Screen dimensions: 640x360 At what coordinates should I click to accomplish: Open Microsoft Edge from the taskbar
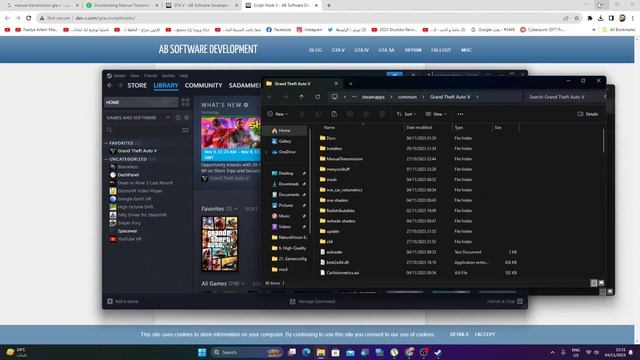point(306,352)
